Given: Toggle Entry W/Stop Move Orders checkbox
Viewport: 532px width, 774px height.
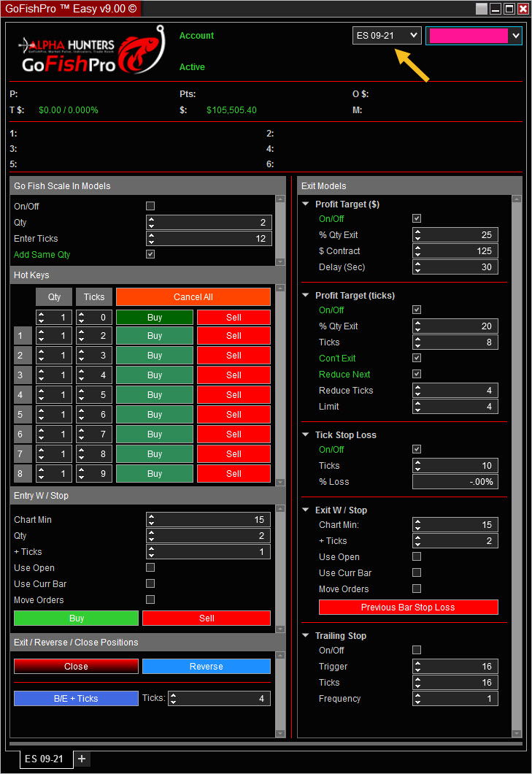Looking at the screenshot, I should point(150,599).
